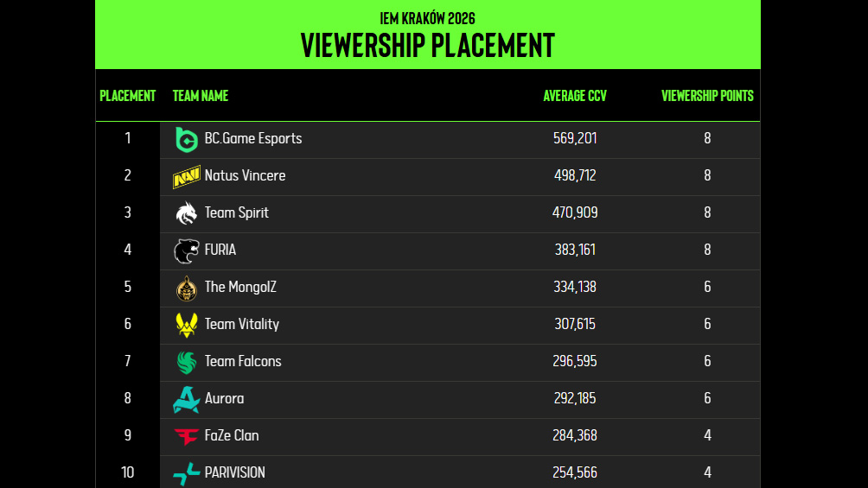Click the Natus Vincere NAVI logo

click(186, 176)
